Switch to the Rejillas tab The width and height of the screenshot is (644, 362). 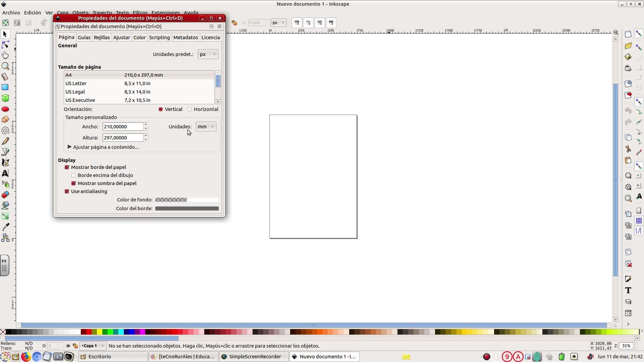102,38
